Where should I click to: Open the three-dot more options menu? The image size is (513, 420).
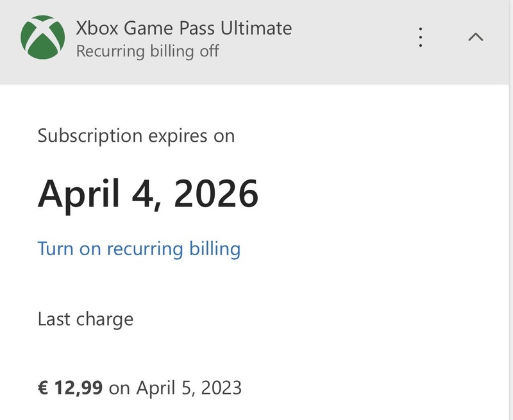[x=421, y=37]
